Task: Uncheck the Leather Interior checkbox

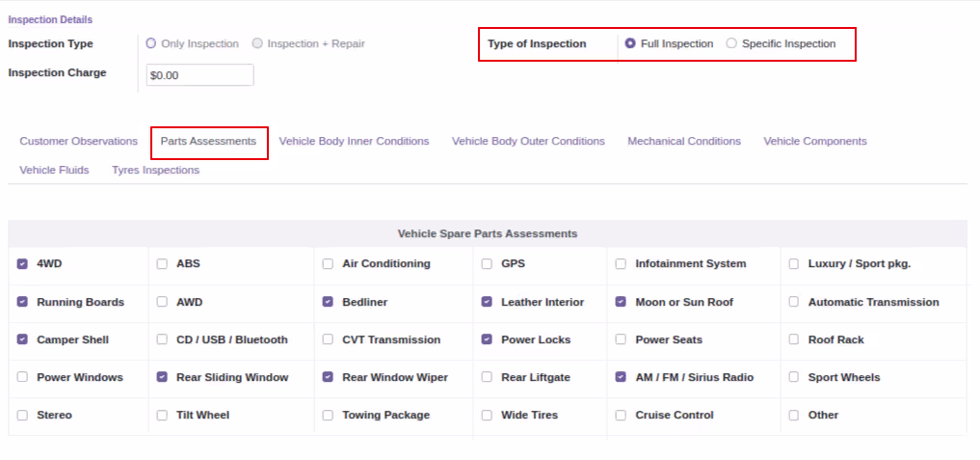Action: [487, 302]
